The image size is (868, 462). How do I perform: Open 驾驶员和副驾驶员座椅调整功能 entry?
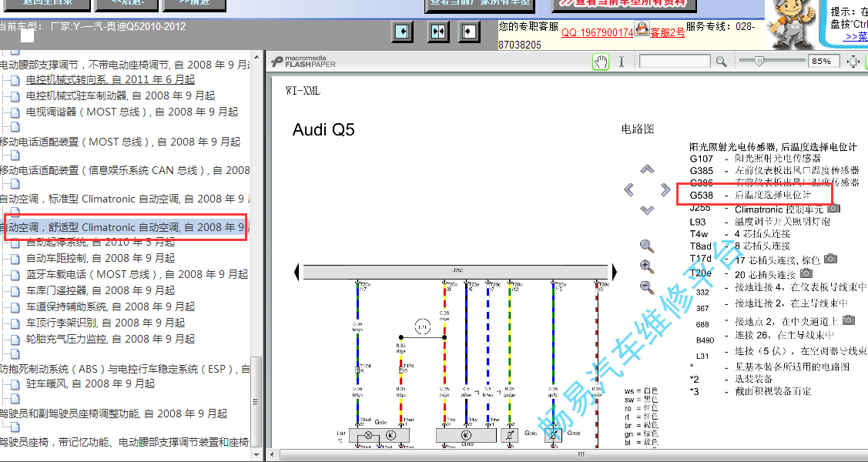pyautogui.click(x=113, y=413)
